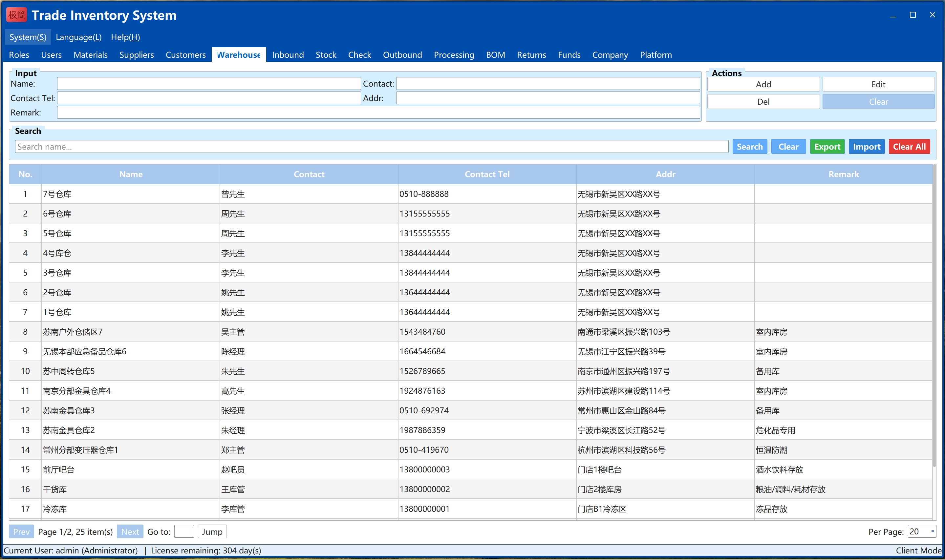Image resolution: width=945 pixels, height=560 pixels.
Task: Focus the Contact Tel input field
Action: (209, 98)
